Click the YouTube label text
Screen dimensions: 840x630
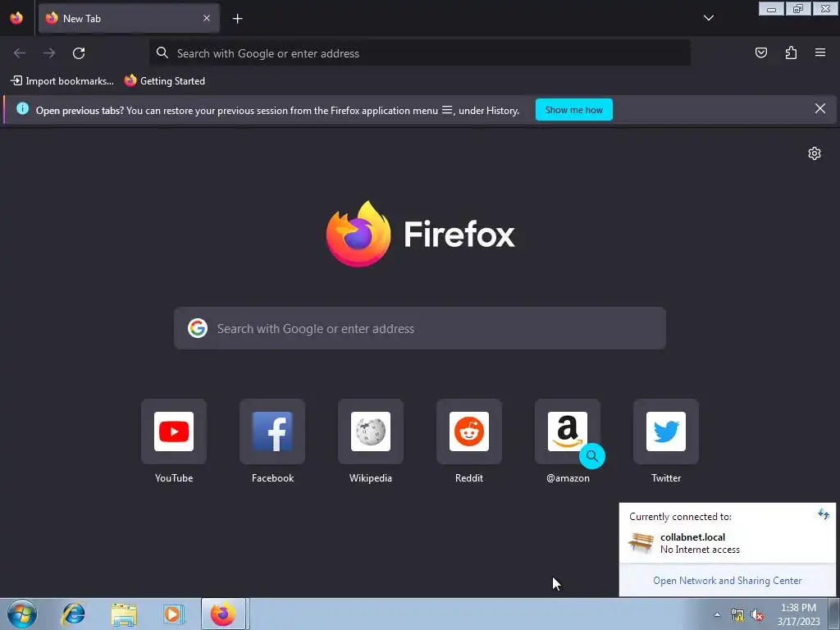(x=174, y=478)
